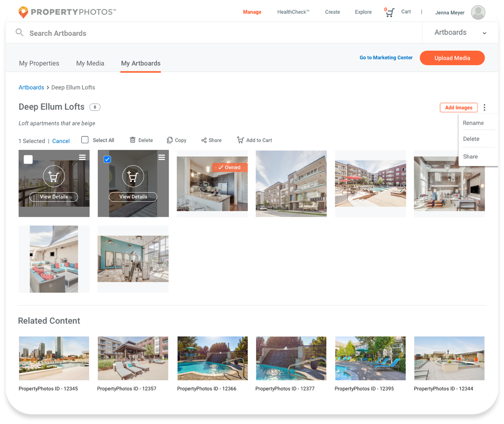The image size is (504, 424).
Task: Click the image count badge showing 8
Action: click(x=95, y=107)
